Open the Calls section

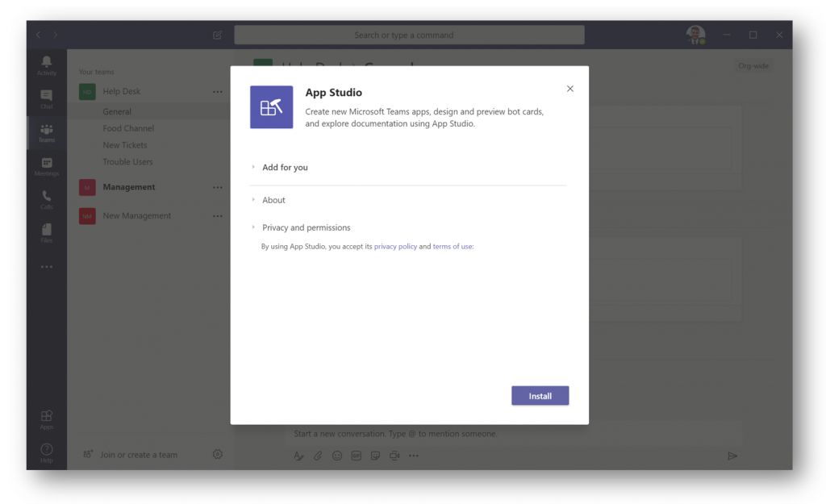coord(46,200)
